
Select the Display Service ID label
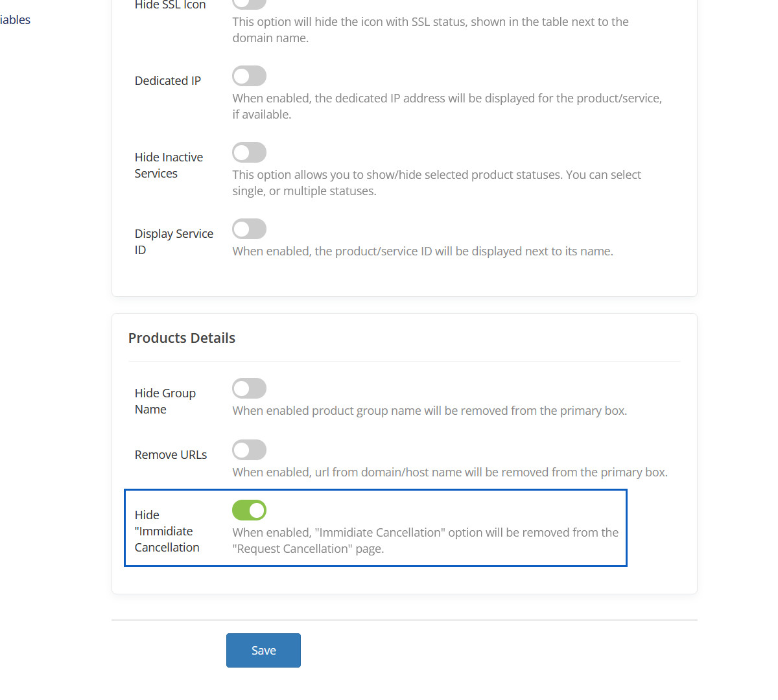pos(174,242)
